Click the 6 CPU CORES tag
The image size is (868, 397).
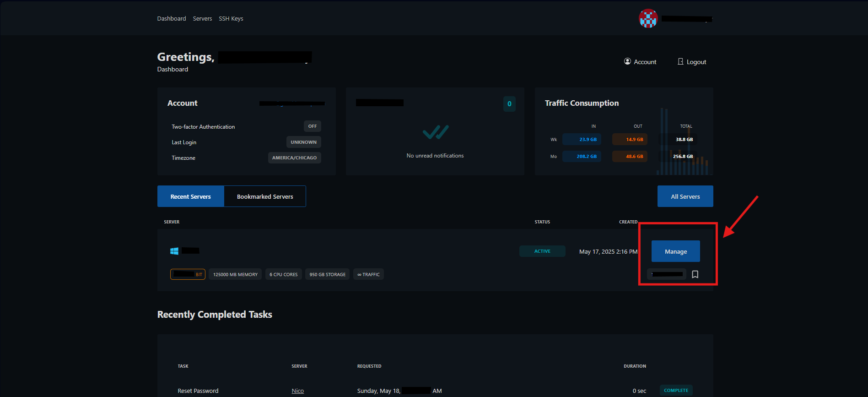click(x=284, y=274)
